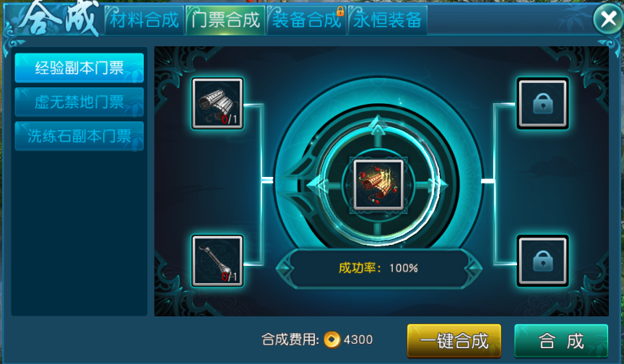Select 洗练石副本门票 category
Viewport: 624px width, 364px height.
79,136
